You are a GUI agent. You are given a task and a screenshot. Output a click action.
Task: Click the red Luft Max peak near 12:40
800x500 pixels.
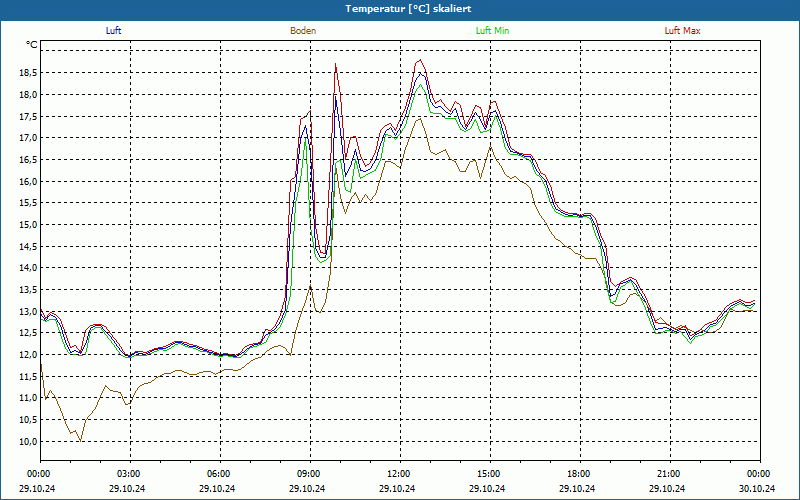pyautogui.click(x=420, y=60)
